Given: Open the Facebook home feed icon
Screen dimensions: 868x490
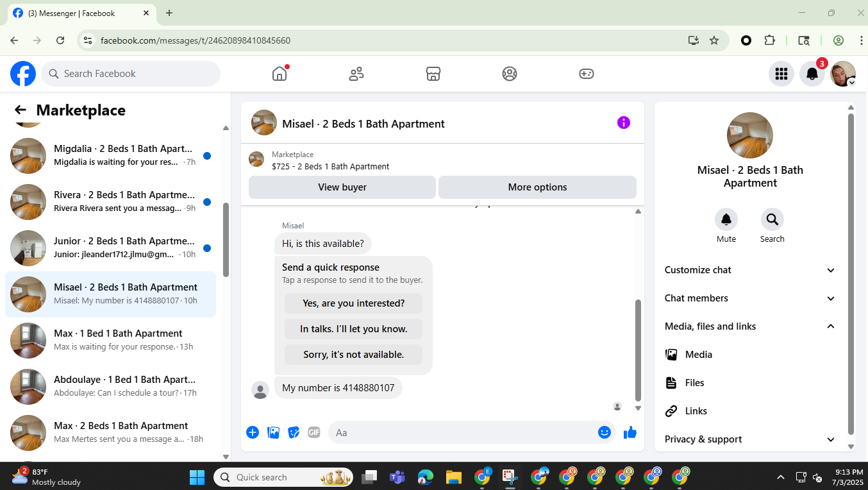Looking at the screenshot, I should click(x=280, y=74).
